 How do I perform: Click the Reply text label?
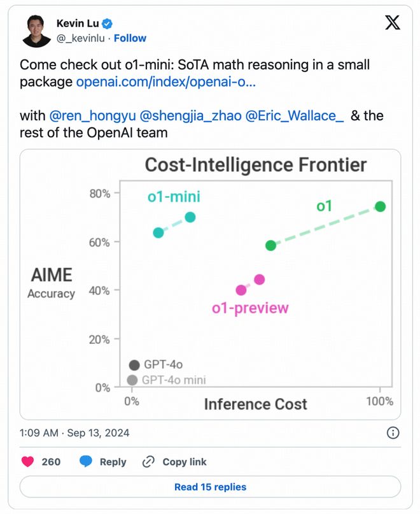[x=113, y=462]
